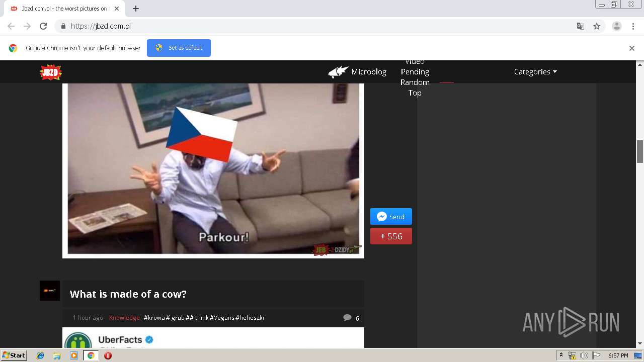View site security lock info
Image resolution: width=644 pixels, height=362 pixels.
[63, 26]
